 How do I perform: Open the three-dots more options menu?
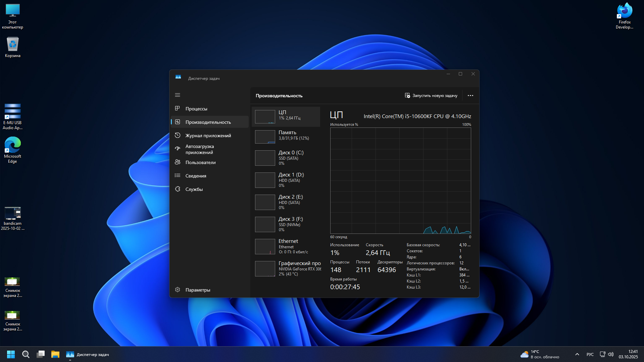[x=470, y=96]
